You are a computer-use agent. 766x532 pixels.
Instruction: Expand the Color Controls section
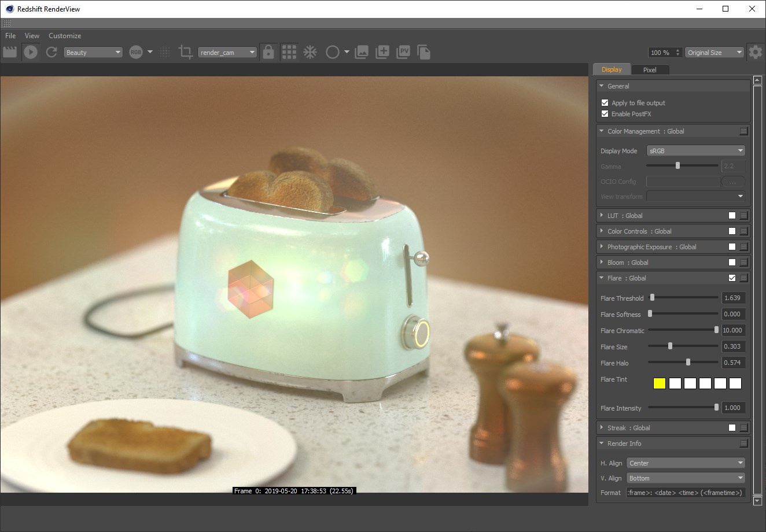pyautogui.click(x=602, y=231)
